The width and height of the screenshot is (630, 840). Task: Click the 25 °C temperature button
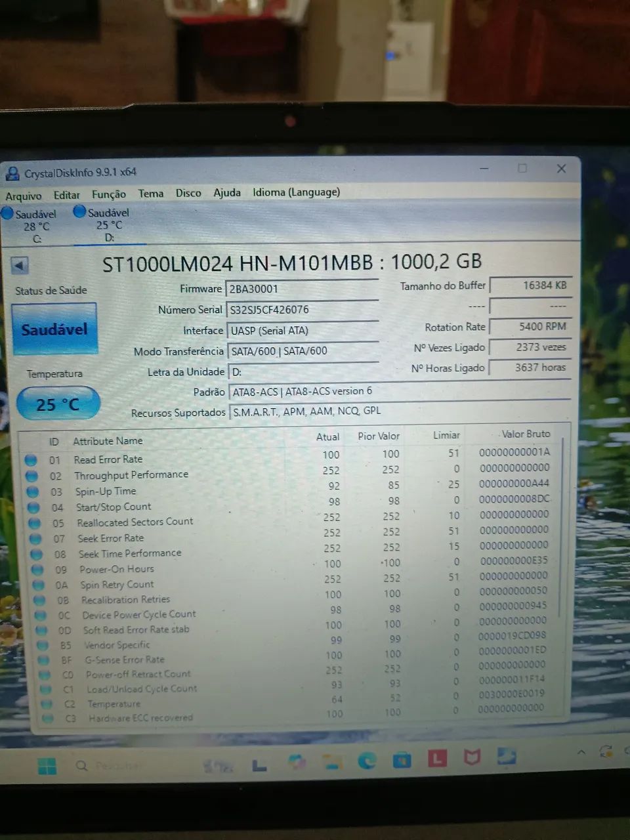[x=58, y=404]
